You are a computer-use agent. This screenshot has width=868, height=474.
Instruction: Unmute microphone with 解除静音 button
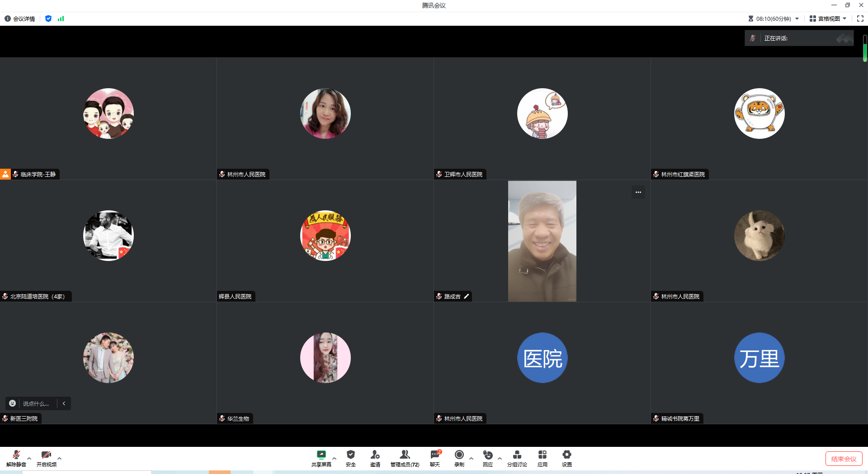pos(16,455)
